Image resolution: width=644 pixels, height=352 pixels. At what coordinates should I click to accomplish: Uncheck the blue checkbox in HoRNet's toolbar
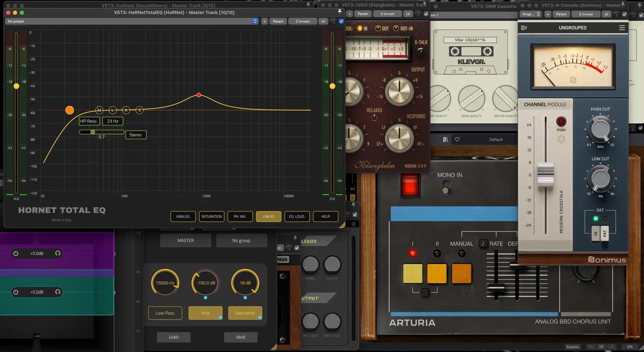(x=341, y=21)
